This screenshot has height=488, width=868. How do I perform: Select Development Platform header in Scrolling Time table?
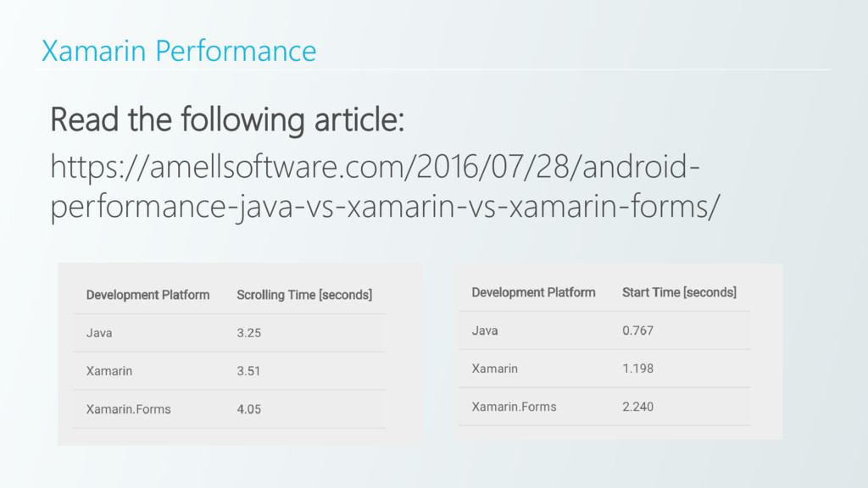[x=147, y=295]
